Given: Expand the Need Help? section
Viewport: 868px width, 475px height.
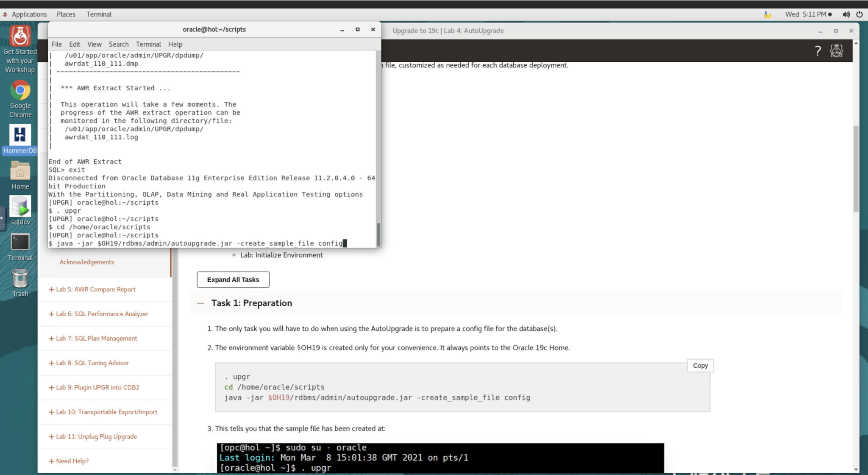Looking at the screenshot, I should coord(72,461).
